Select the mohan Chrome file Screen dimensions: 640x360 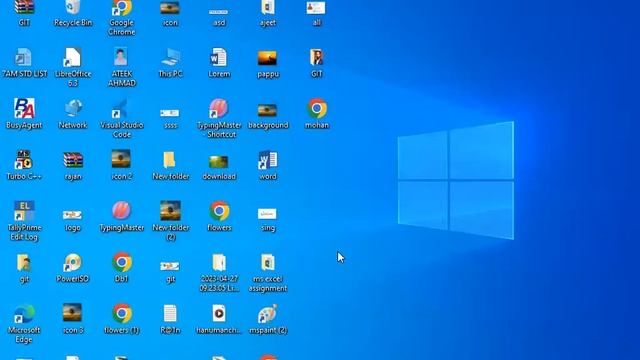[317, 113]
